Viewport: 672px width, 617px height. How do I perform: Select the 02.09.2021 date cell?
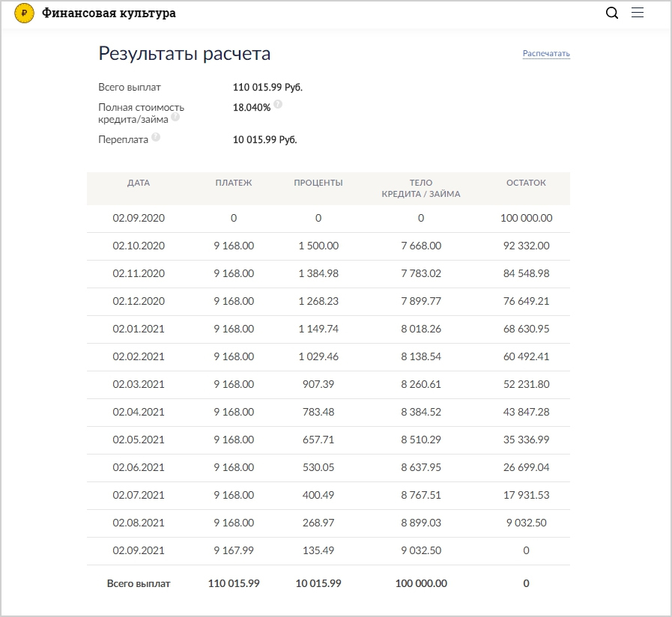point(139,550)
